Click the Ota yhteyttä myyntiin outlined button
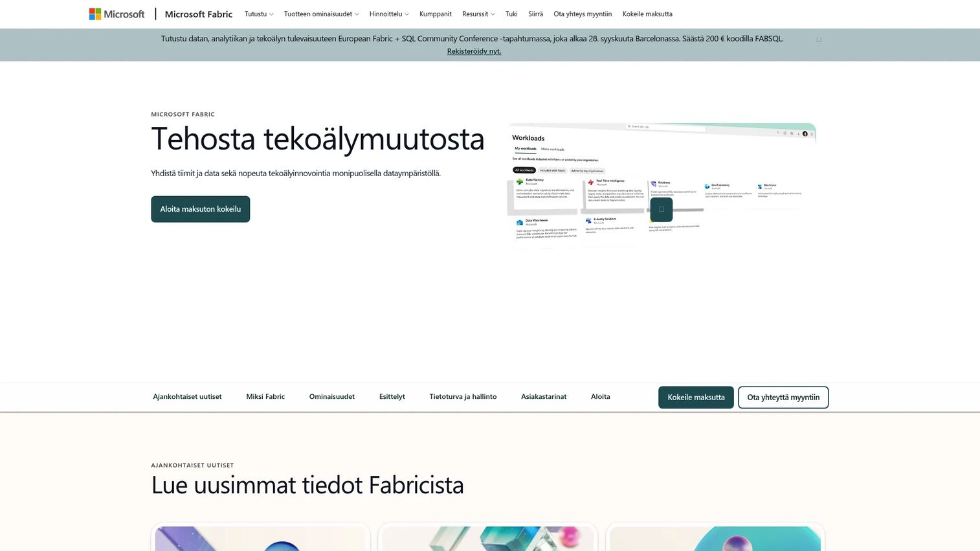The image size is (980, 551). click(783, 398)
